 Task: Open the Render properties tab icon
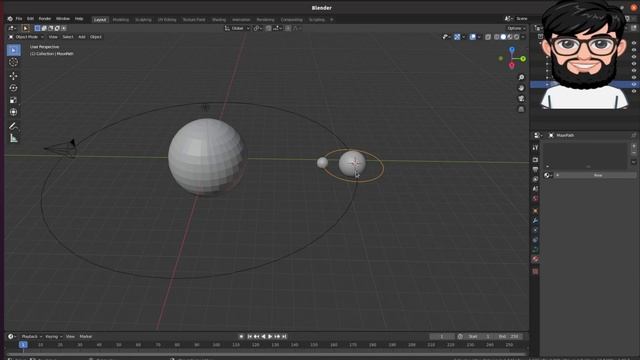[x=535, y=160]
